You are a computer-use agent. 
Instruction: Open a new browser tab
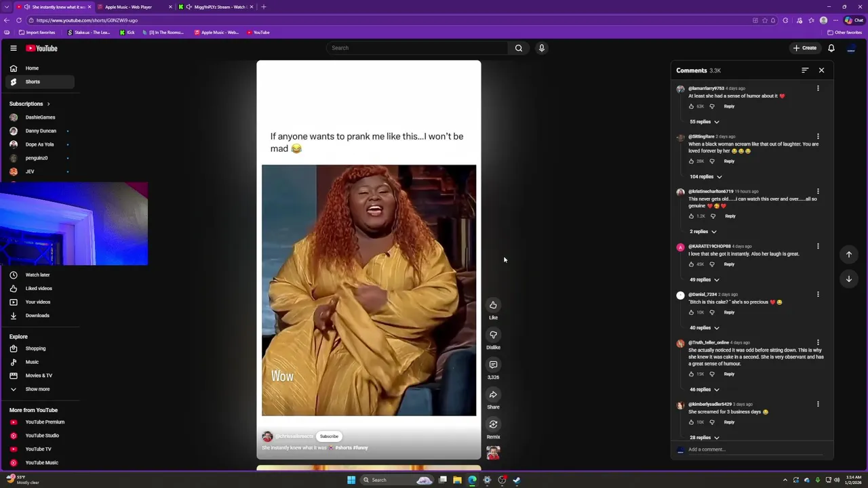click(264, 7)
